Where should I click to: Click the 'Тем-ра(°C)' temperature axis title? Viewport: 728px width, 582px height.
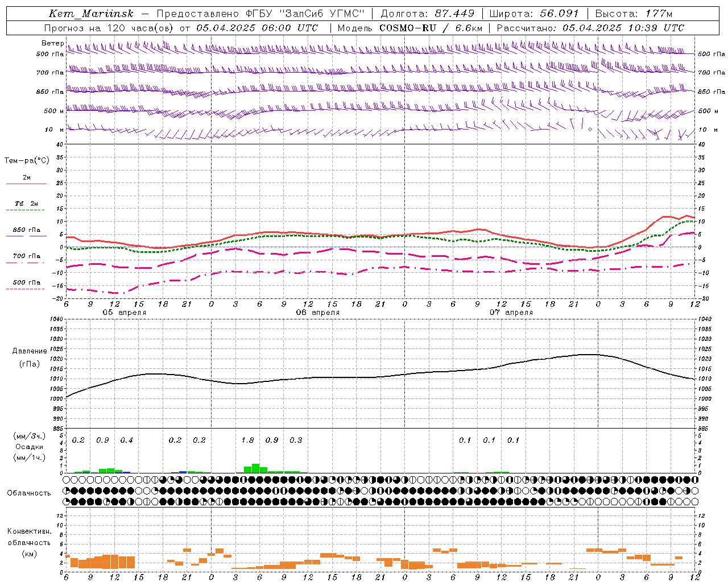(27, 161)
